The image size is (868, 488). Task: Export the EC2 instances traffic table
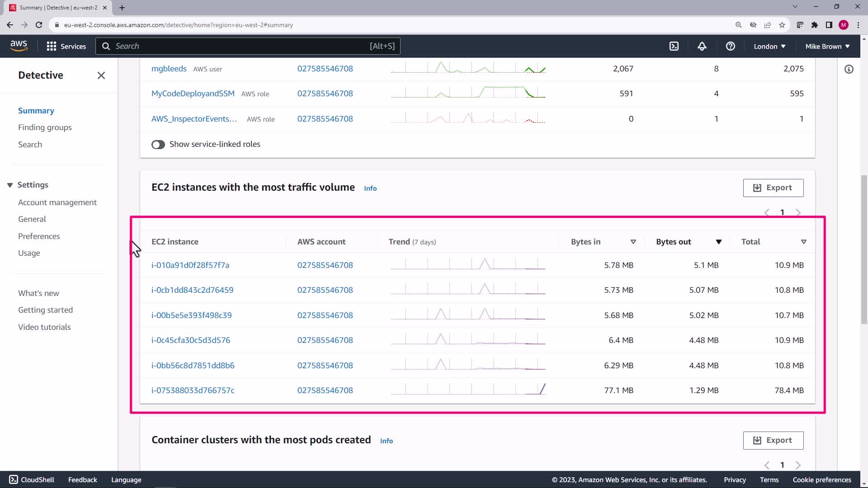[x=773, y=188]
